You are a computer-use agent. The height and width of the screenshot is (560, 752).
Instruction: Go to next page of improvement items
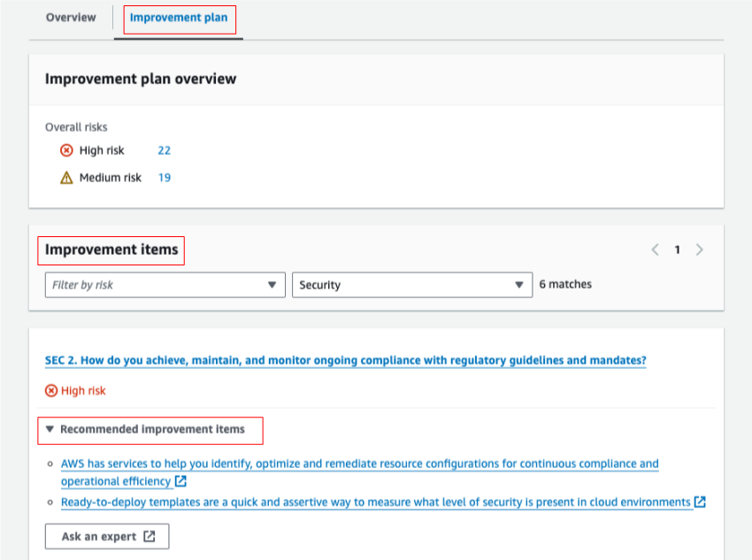pyautogui.click(x=699, y=249)
